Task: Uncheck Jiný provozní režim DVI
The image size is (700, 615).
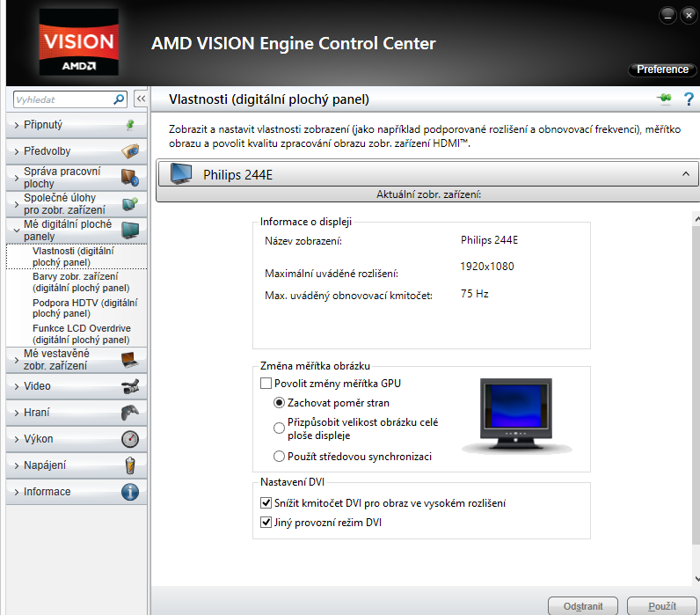Action: (x=266, y=522)
